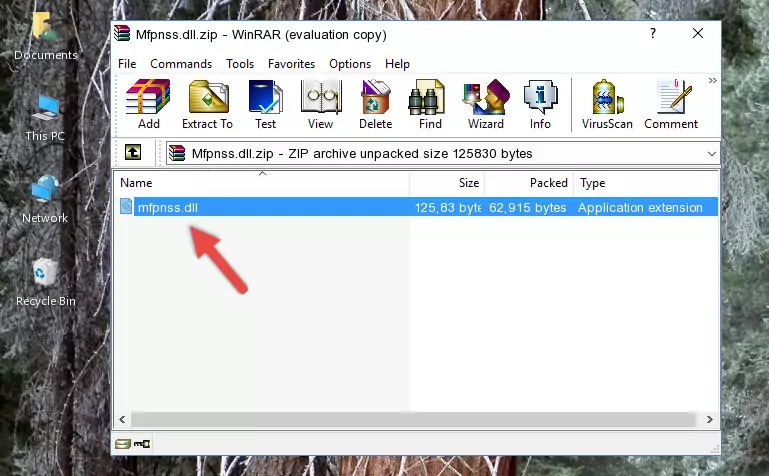Click the 62,915 bytes packed value
Viewport: 769px width, 476px height.
[x=528, y=207]
